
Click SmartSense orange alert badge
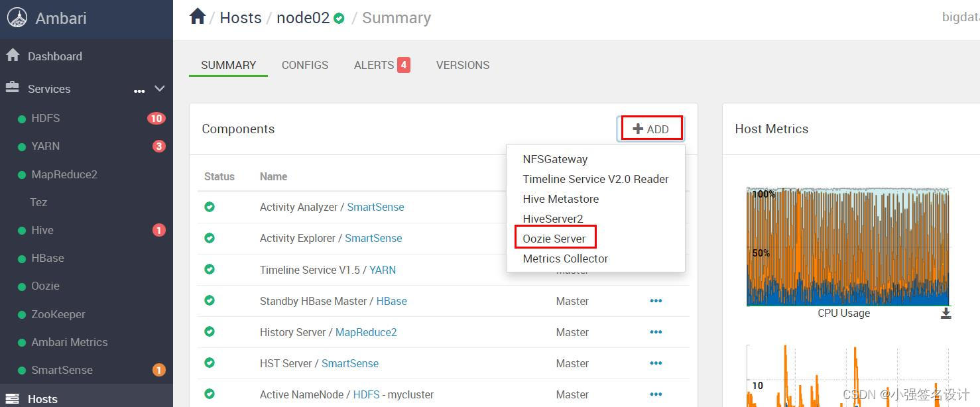click(x=159, y=370)
